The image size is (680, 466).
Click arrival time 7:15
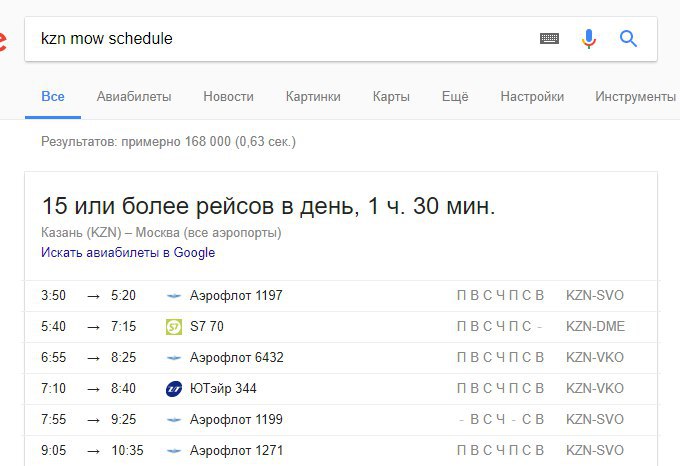tap(124, 326)
